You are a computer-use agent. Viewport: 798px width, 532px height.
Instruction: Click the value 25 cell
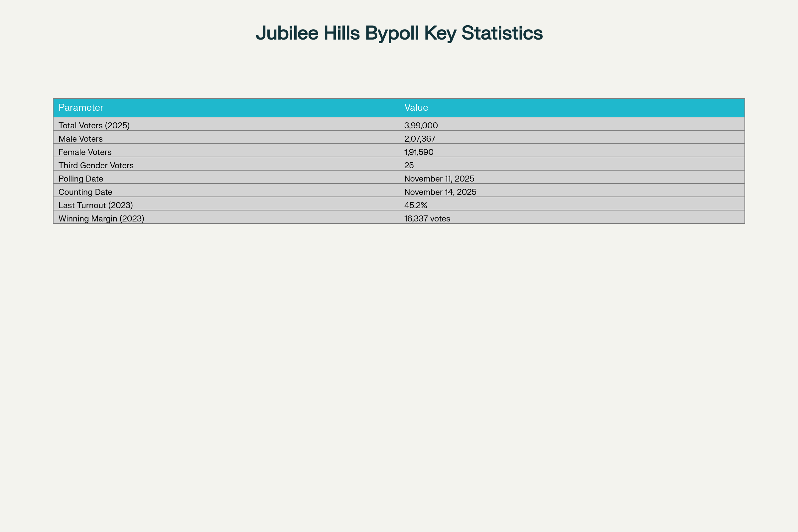coord(409,165)
